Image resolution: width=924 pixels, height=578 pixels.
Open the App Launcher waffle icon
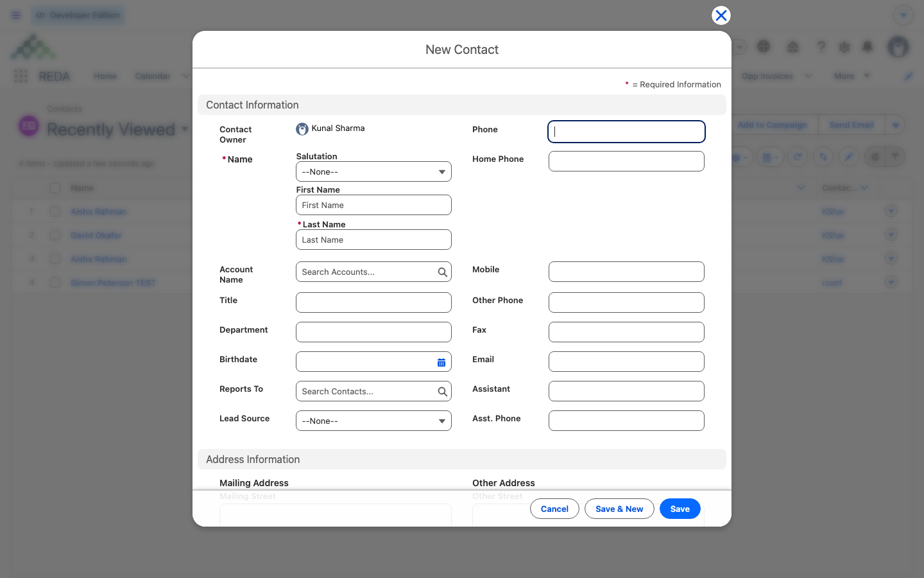coord(21,76)
